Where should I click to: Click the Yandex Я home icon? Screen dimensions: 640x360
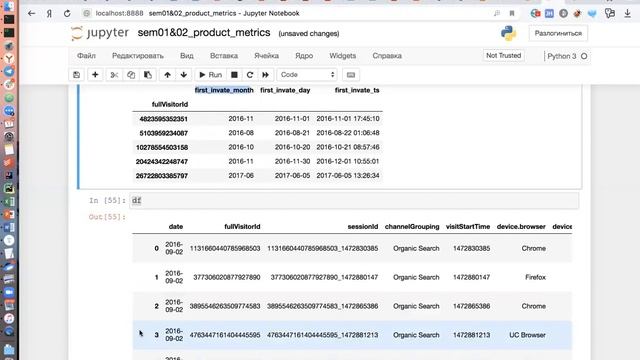click(49, 13)
